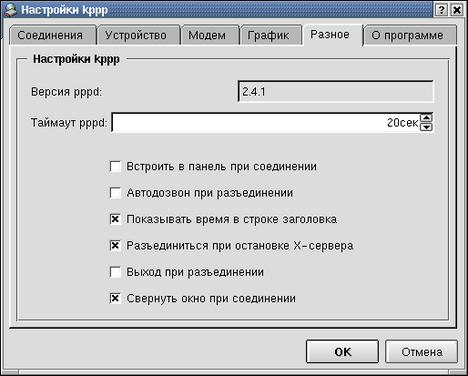The height and width of the screenshot is (376, 468).
Task: Enable Автодозвон при разъединении checkbox
Action: [115, 193]
